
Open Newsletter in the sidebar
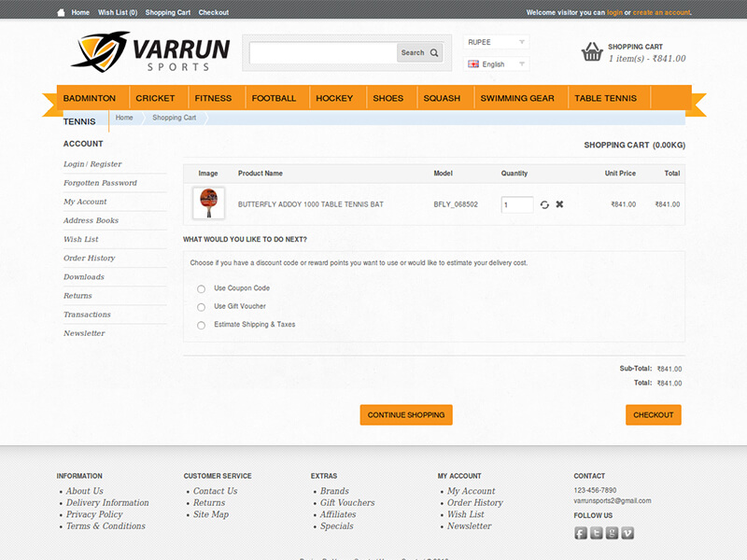tap(84, 333)
